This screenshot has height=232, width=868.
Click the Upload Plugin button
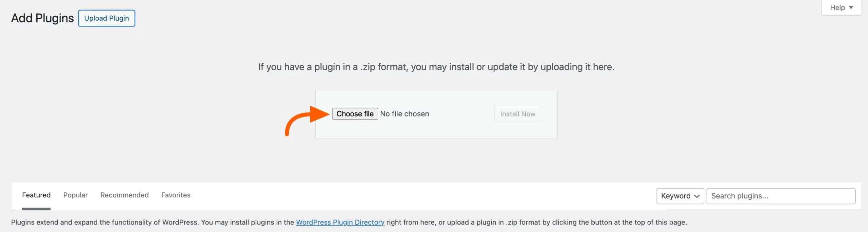pos(106,18)
